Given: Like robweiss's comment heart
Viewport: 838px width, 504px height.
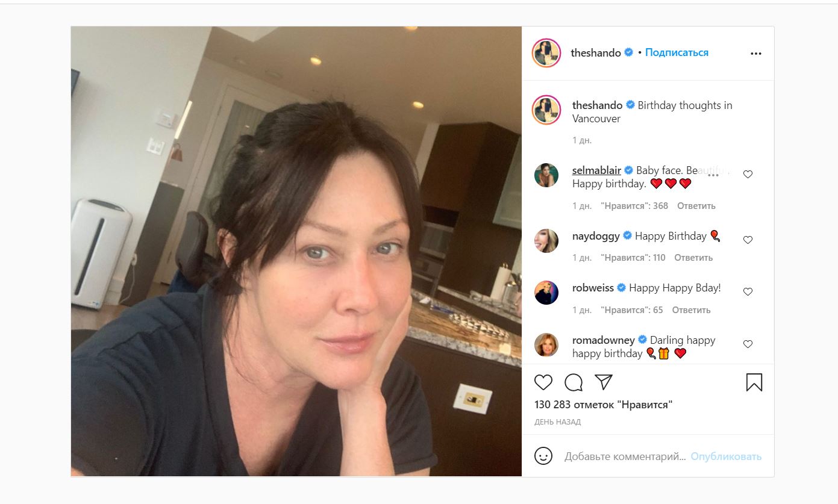Looking at the screenshot, I should pyautogui.click(x=748, y=291).
